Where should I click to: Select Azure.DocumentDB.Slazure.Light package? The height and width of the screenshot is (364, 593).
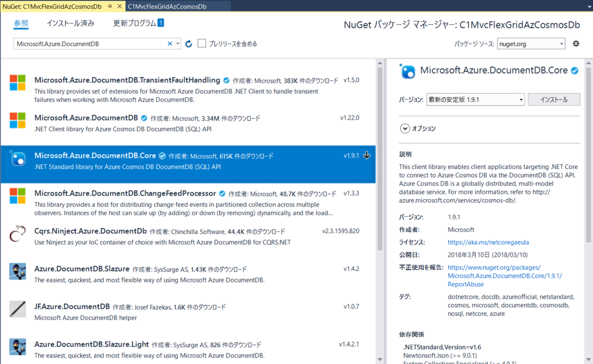(91, 344)
